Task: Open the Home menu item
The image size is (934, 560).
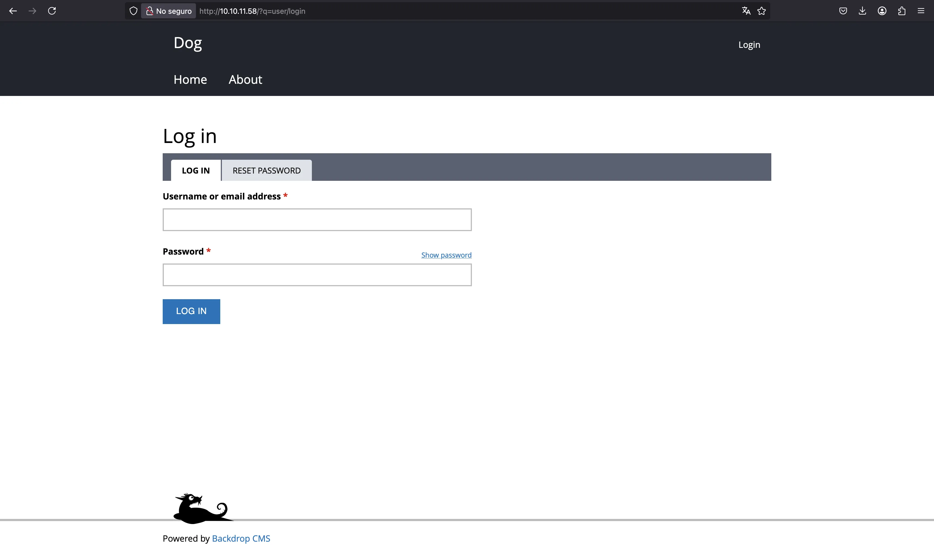Action: (x=190, y=80)
